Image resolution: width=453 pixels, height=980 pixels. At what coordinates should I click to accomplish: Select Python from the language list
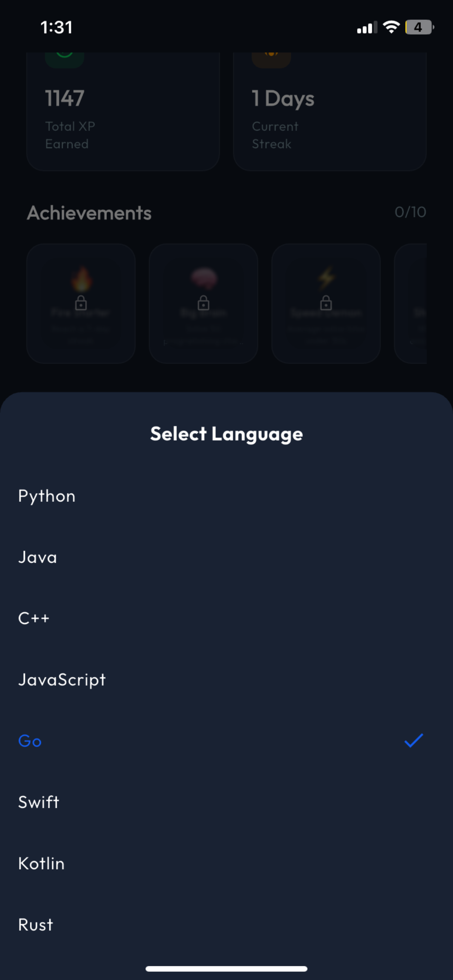click(x=226, y=496)
